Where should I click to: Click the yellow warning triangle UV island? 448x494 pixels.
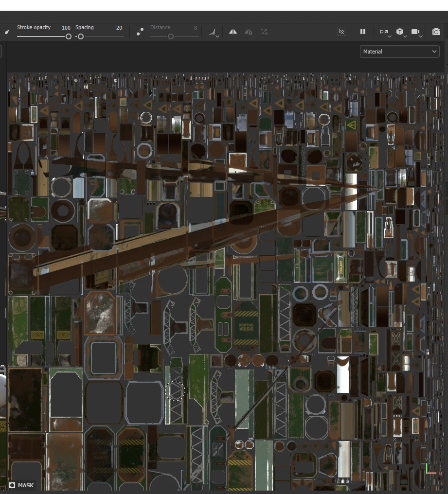tap(351, 125)
